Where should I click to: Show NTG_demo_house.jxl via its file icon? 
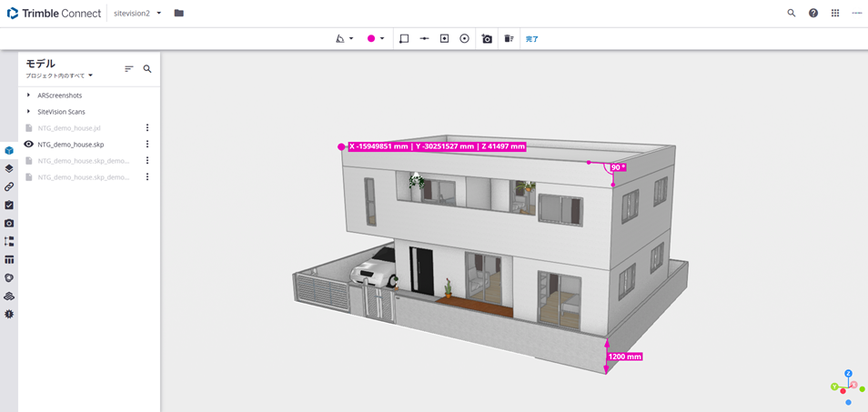tap(29, 127)
